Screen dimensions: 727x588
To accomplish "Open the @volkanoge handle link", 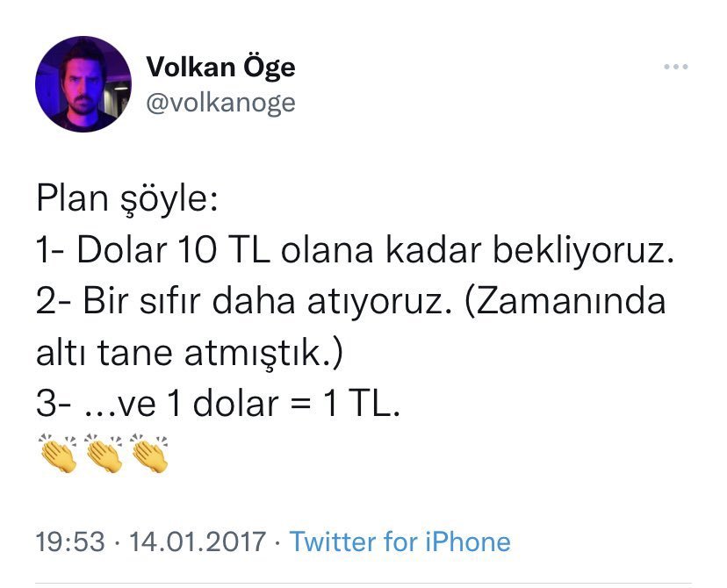I will coord(220,103).
